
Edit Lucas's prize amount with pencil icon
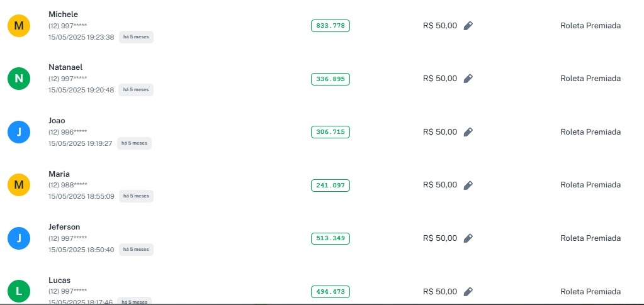click(x=468, y=292)
